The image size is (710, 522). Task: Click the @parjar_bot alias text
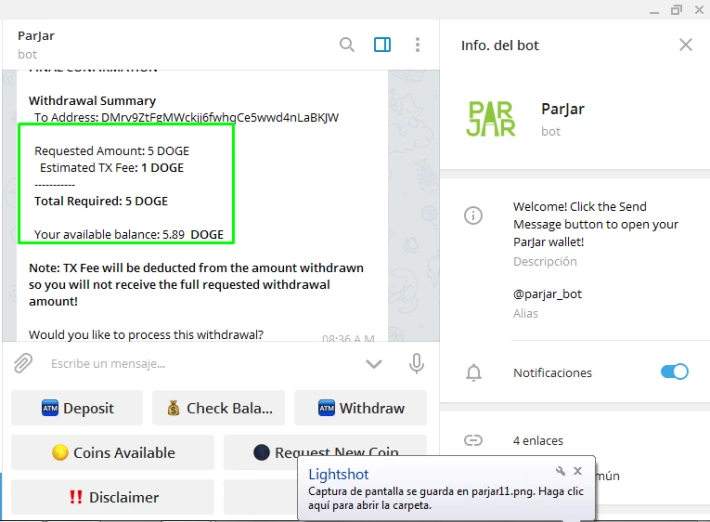(x=547, y=294)
